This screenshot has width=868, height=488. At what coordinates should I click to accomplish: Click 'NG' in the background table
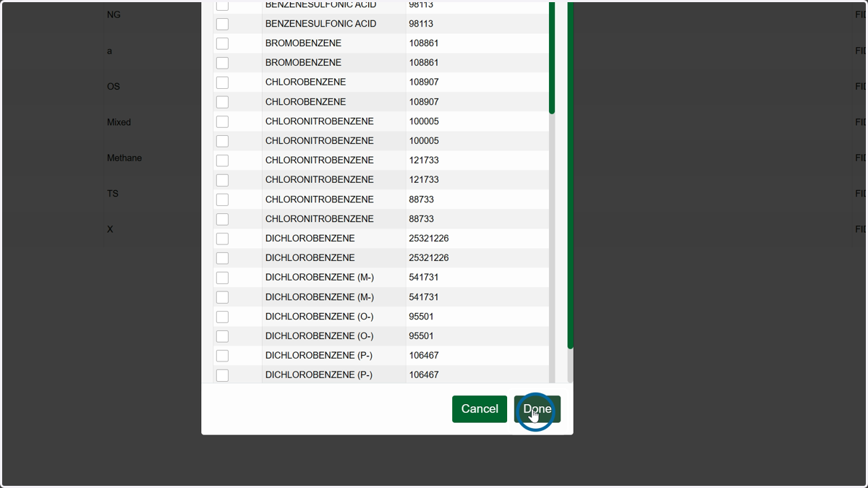114,14
